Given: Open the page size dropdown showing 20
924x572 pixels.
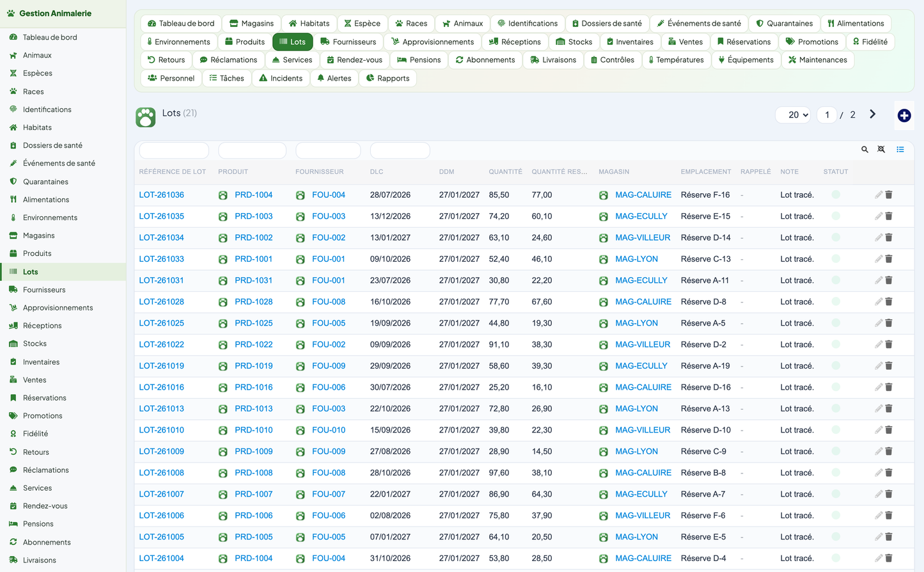Looking at the screenshot, I should [x=794, y=115].
